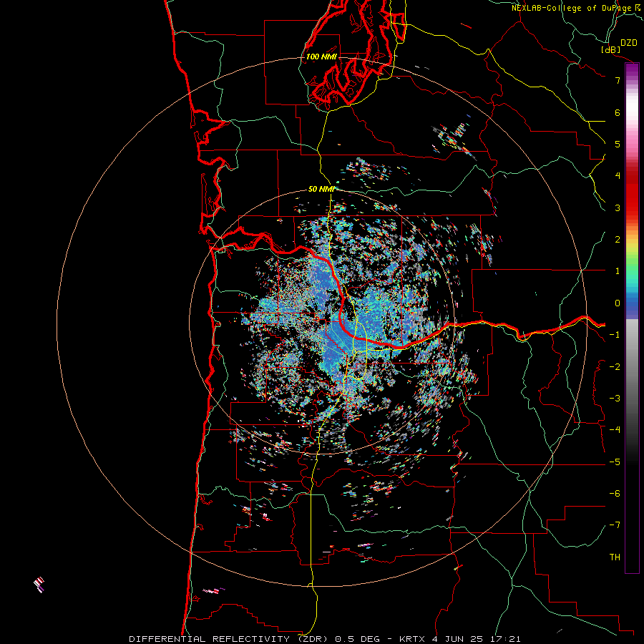Pick the "-2" tick label on scale
This screenshot has height=644, width=644.
coord(615,367)
